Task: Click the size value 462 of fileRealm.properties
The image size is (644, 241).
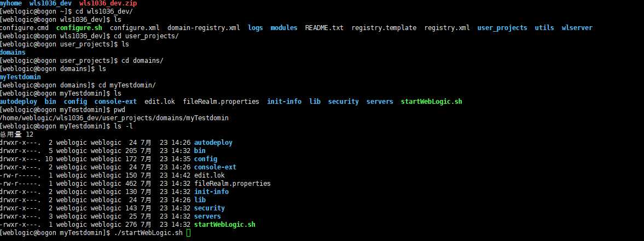Action: 131,184
